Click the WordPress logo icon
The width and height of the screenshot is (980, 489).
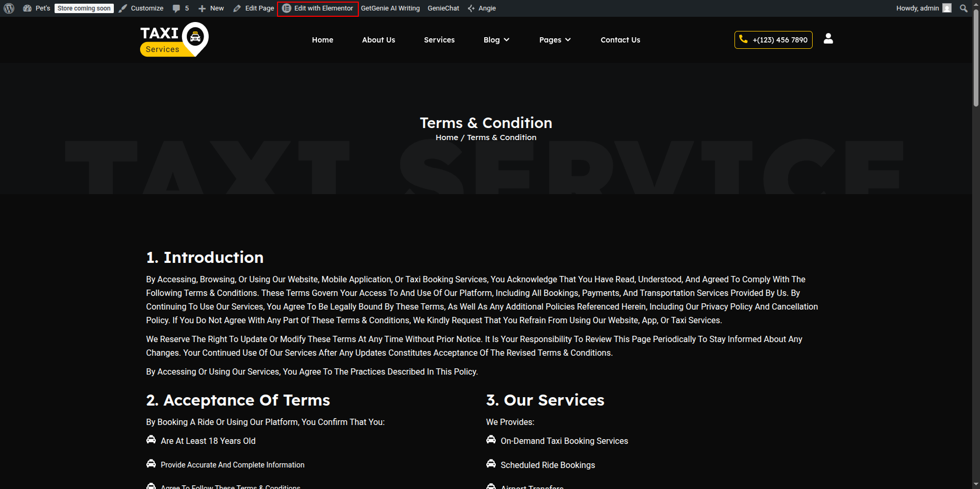[9, 8]
